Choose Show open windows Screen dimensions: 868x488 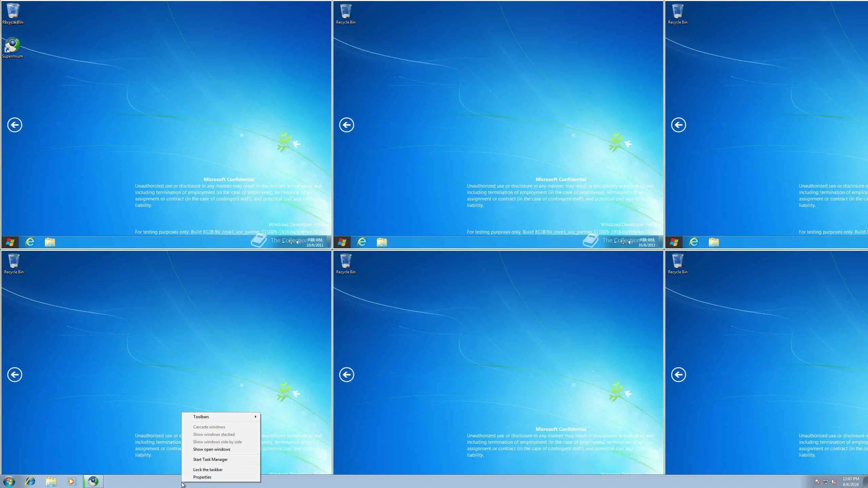pos(212,449)
